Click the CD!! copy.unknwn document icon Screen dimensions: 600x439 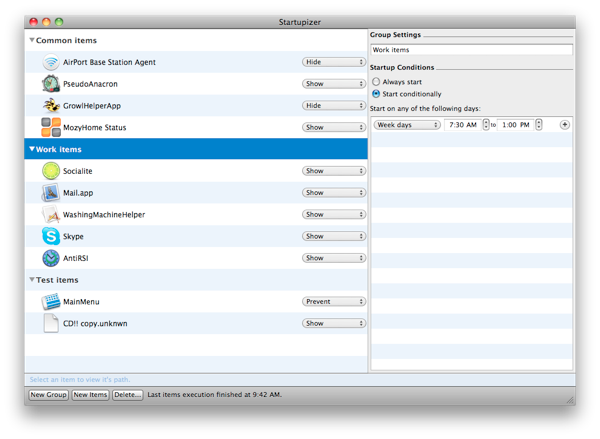[x=51, y=323]
